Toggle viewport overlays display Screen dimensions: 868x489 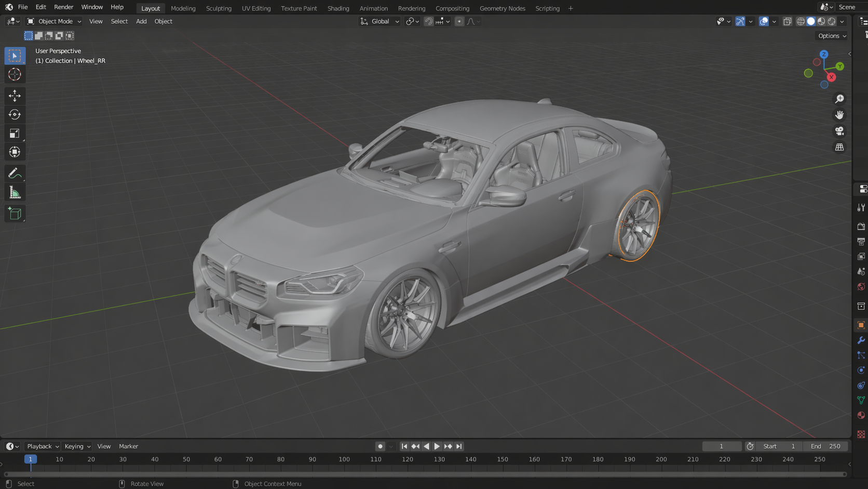[764, 21]
